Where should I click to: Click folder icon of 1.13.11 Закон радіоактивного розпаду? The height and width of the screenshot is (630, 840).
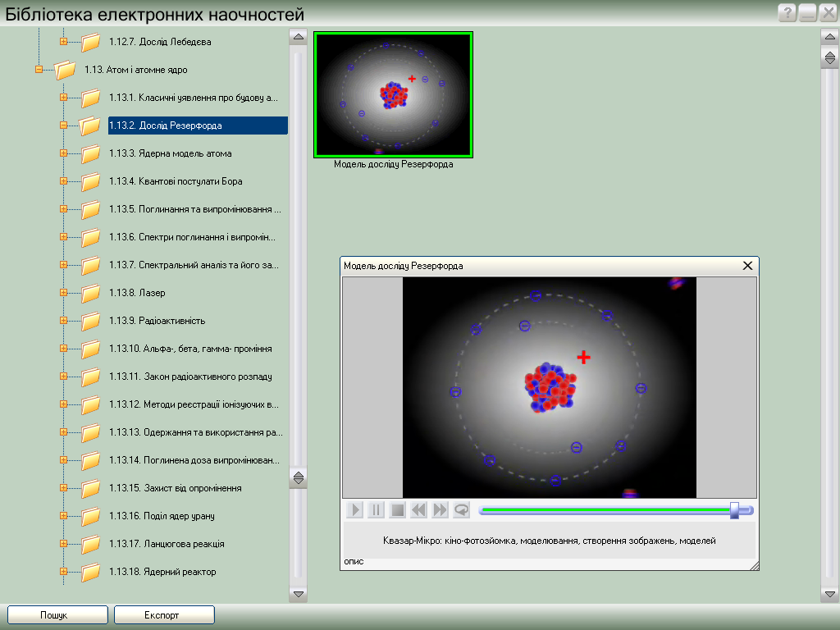coord(90,377)
